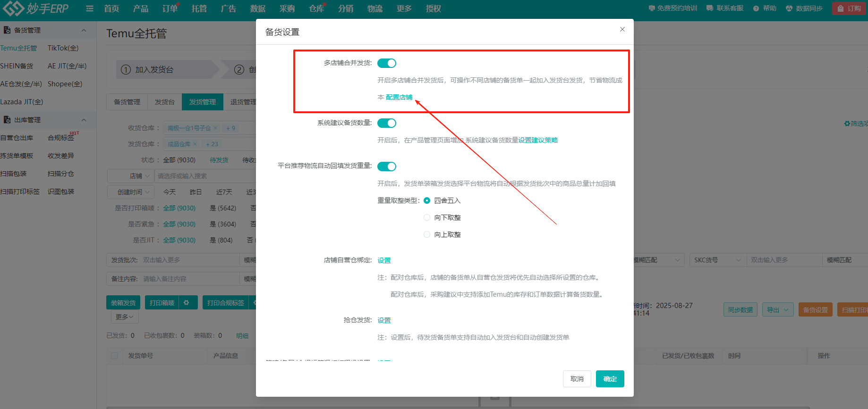This screenshot has height=409, width=868.
Task: Click the 配置店铺 link
Action: point(399,97)
